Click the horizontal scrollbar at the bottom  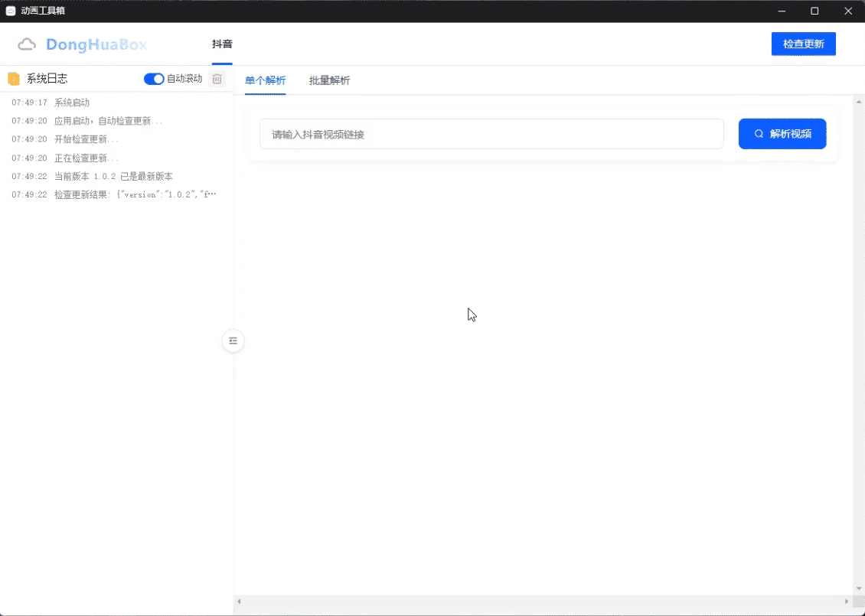(536, 603)
